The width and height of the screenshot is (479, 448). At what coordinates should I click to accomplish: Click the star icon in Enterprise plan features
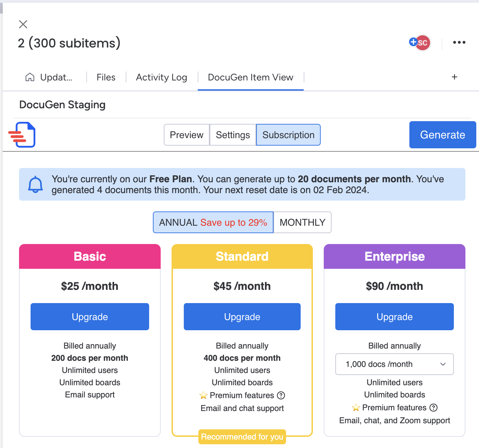coord(356,408)
